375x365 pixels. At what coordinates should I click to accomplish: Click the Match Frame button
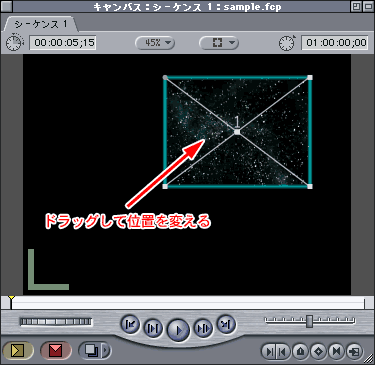tap(355, 351)
